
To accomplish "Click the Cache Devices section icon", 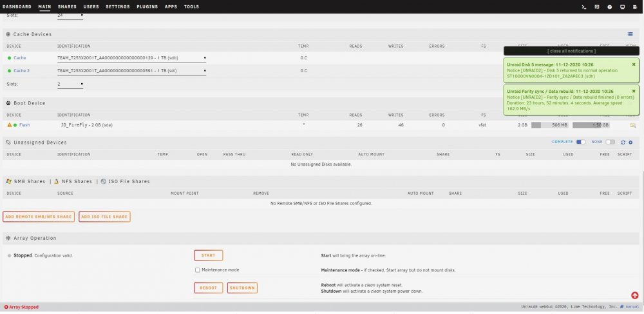I will 8,34.
